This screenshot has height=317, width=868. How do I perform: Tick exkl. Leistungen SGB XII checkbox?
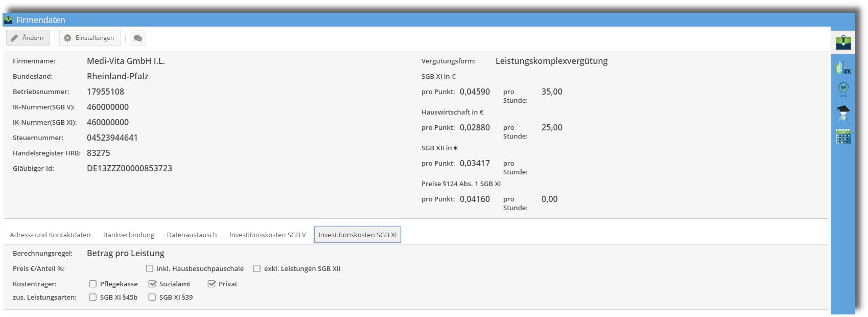pos(257,268)
